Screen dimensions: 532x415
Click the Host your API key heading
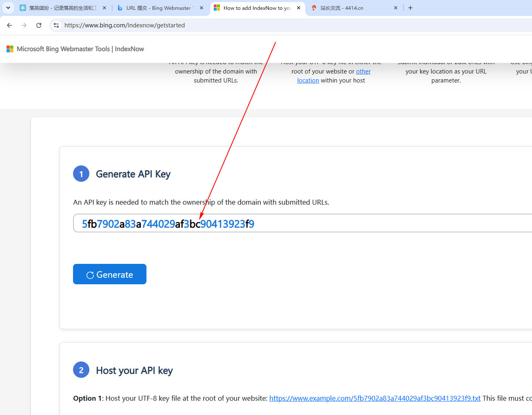(x=134, y=370)
